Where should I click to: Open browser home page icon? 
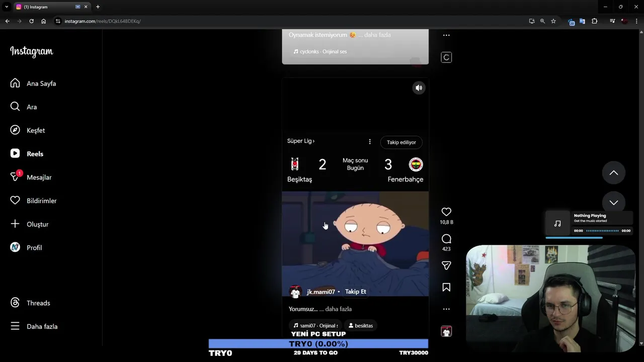[44, 21]
